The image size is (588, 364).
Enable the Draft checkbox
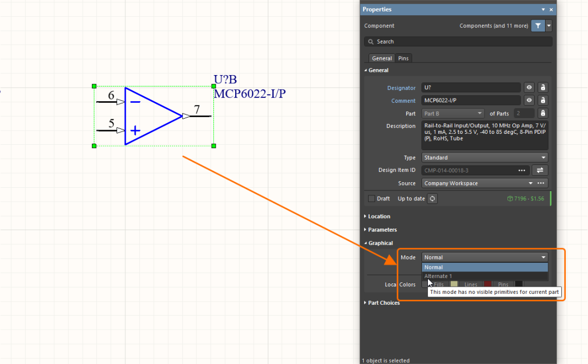point(371,199)
